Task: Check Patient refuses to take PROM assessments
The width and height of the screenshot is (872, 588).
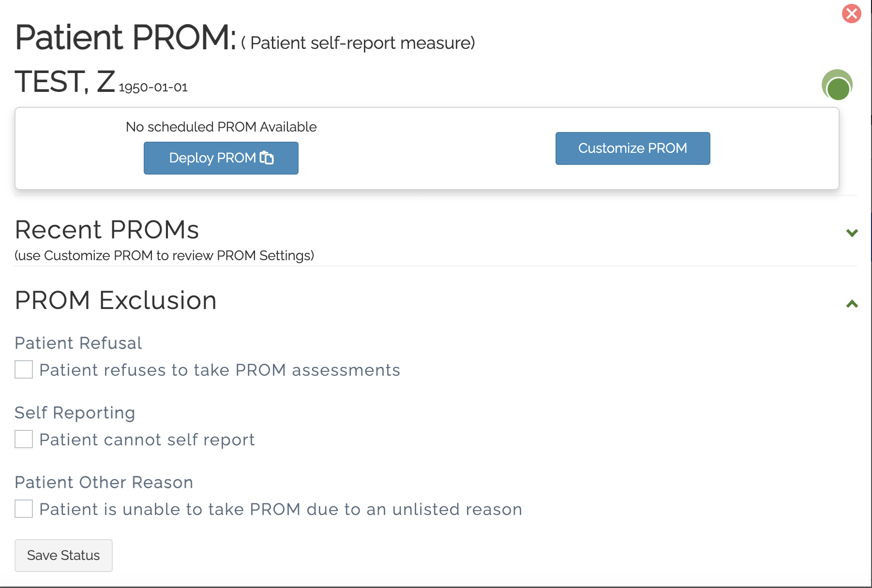Action: coord(23,370)
